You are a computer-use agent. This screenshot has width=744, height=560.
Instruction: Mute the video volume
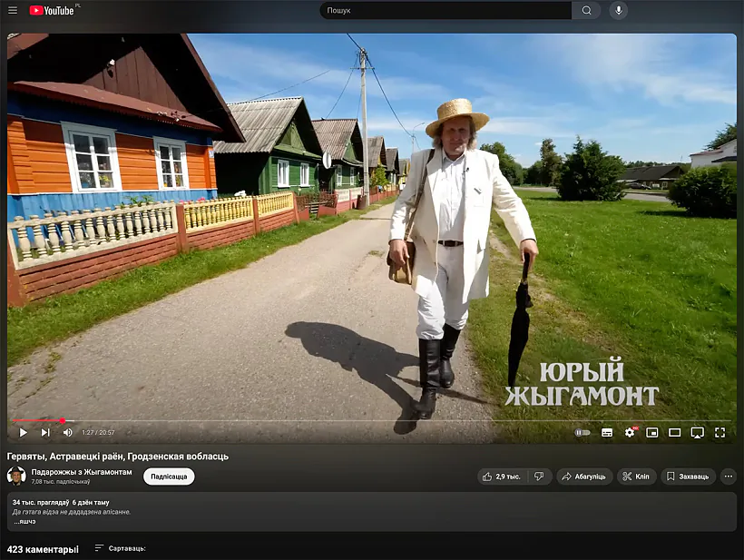[67, 433]
